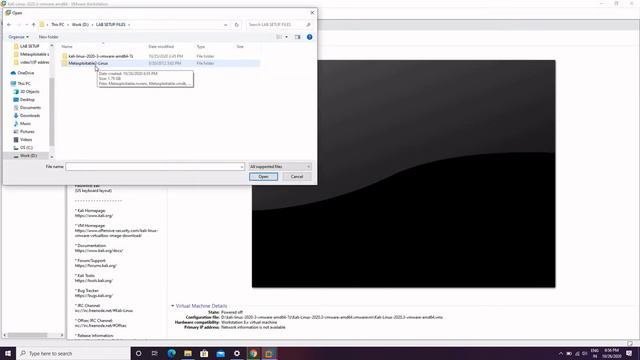Image resolution: width=640 pixels, height=360 pixels.
Task: Collapse Virtual Machine Details section
Action: pyautogui.click(x=172, y=306)
